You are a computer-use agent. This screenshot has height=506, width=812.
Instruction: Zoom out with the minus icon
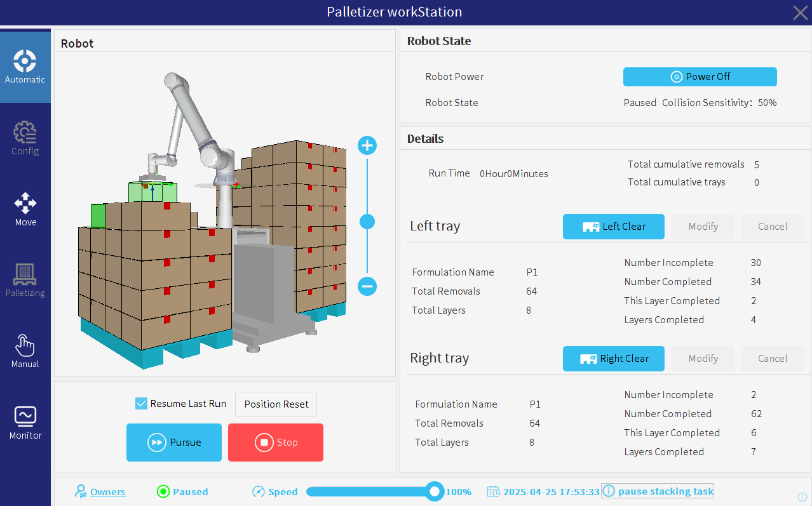tap(367, 286)
